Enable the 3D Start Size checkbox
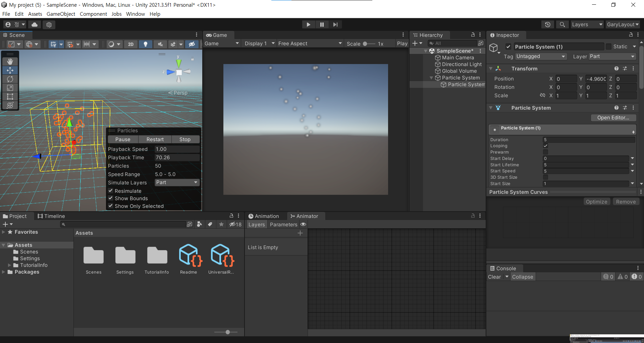Image resolution: width=644 pixels, height=343 pixels. point(545,177)
